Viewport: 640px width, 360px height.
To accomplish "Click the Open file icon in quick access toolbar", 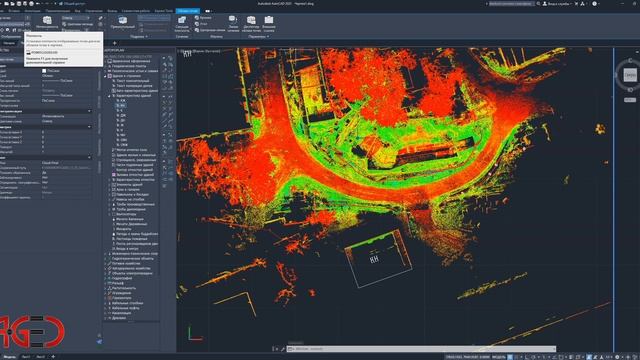I will click(x=12, y=4).
